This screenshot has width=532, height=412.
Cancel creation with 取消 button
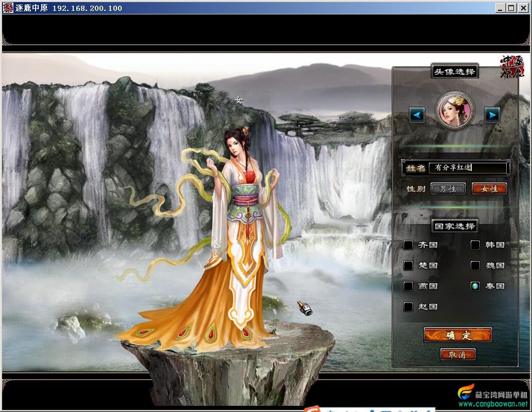click(x=458, y=354)
